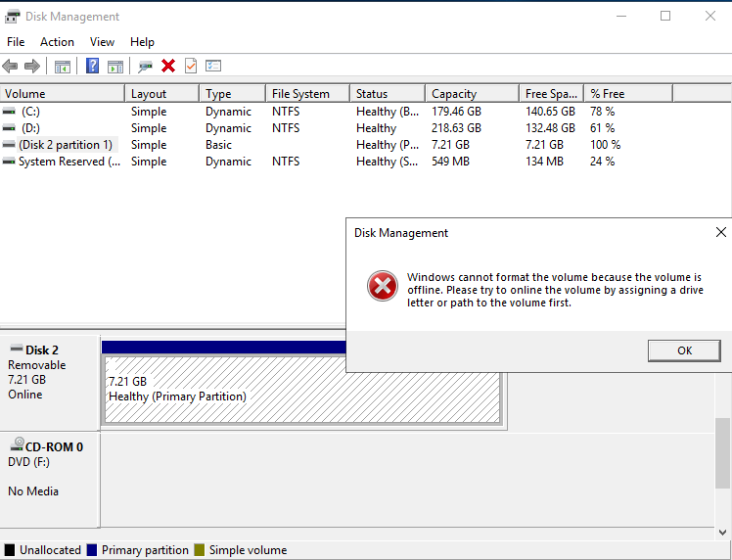The height and width of the screenshot is (560, 732).
Task: Open the Help menu
Action: coord(142,42)
